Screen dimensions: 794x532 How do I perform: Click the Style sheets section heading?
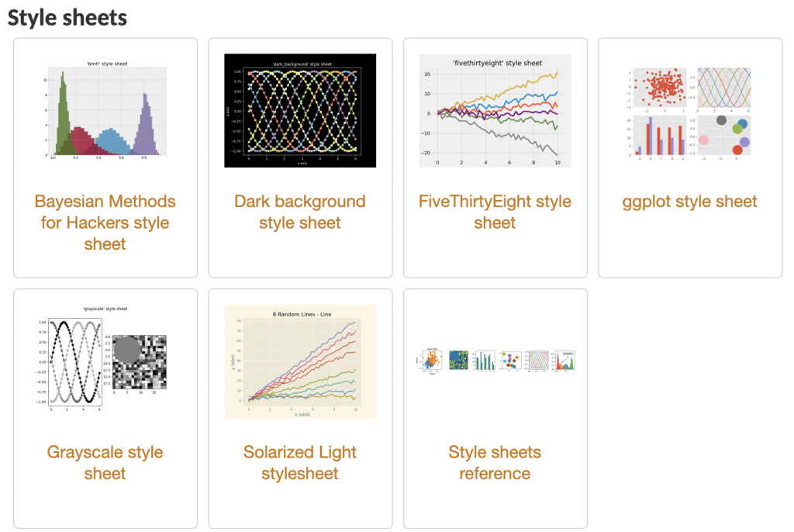coord(67,17)
